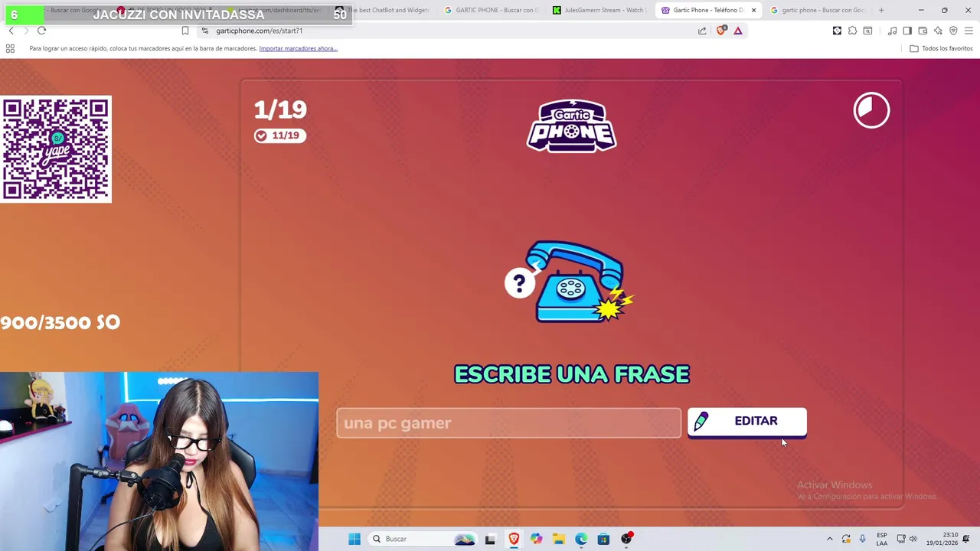
Task: Click the 'Importar marcadores ahora...' link
Action: 298,48
